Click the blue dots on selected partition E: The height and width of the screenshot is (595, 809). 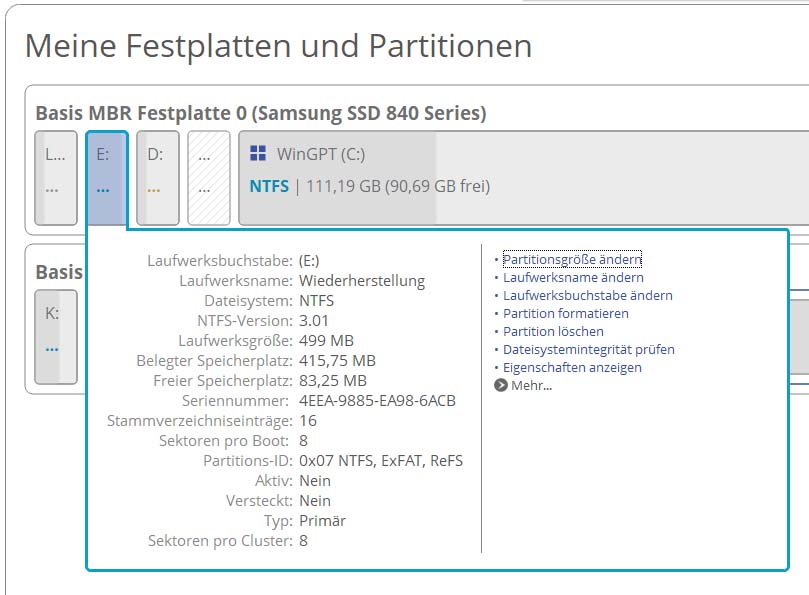pos(103,187)
